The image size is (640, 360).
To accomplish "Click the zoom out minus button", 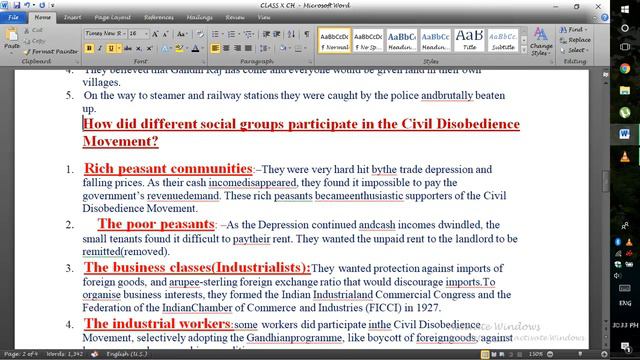I will tap(550, 354).
